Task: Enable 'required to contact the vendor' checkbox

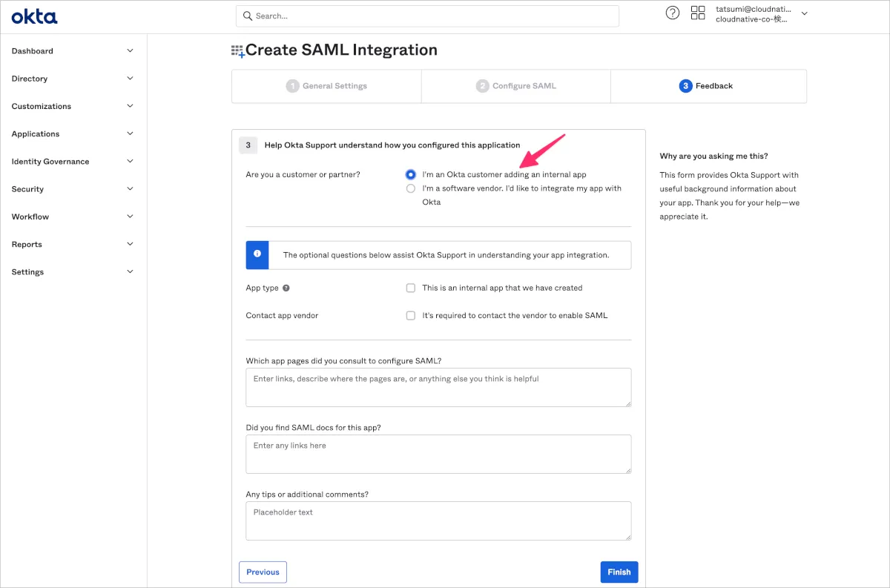Action: coord(411,315)
